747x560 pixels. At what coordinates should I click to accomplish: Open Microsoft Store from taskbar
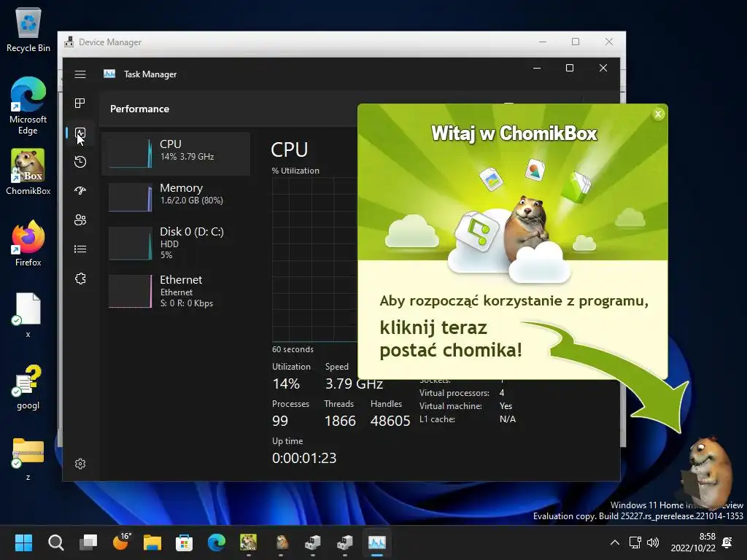pyautogui.click(x=184, y=542)
